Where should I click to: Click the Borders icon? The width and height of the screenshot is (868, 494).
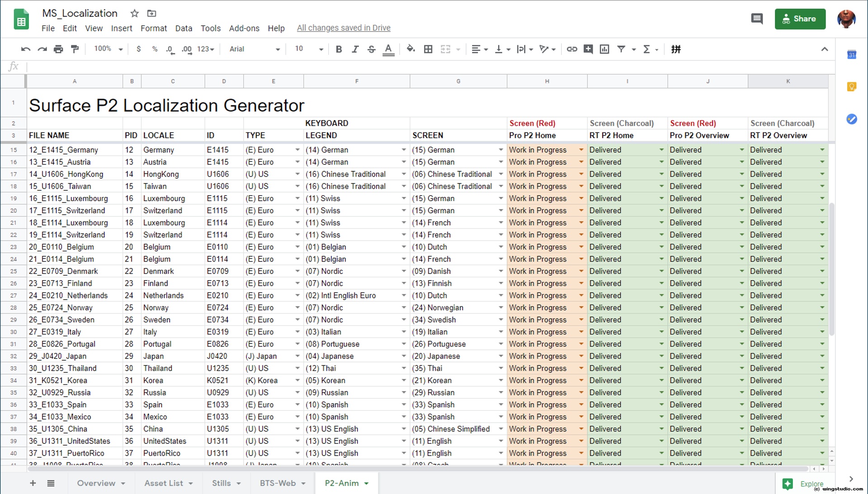(428, 49)
